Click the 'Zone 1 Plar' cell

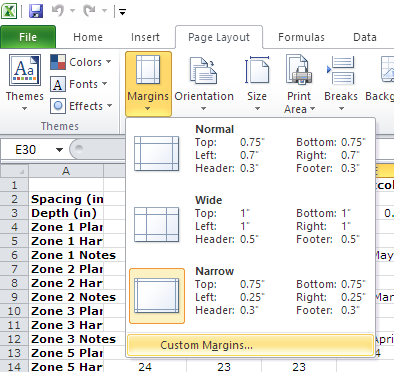66,227
